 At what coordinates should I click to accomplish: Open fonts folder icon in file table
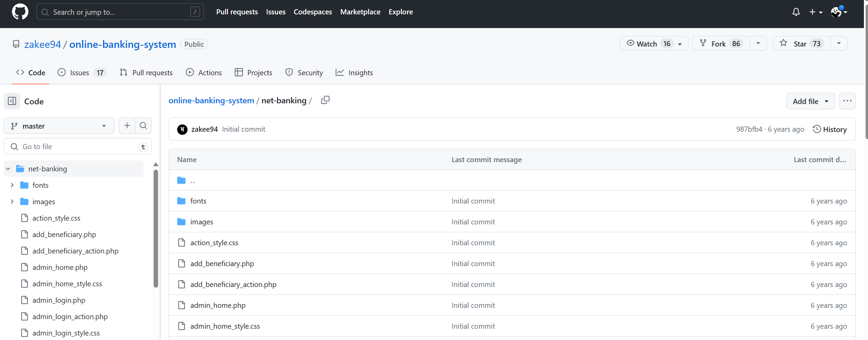181,201
